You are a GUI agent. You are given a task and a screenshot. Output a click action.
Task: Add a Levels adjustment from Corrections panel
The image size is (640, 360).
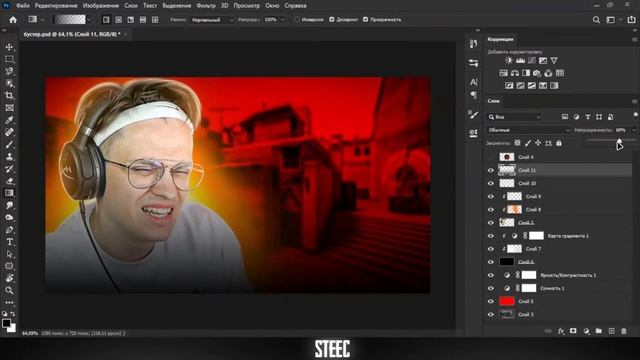pos(520,60)
